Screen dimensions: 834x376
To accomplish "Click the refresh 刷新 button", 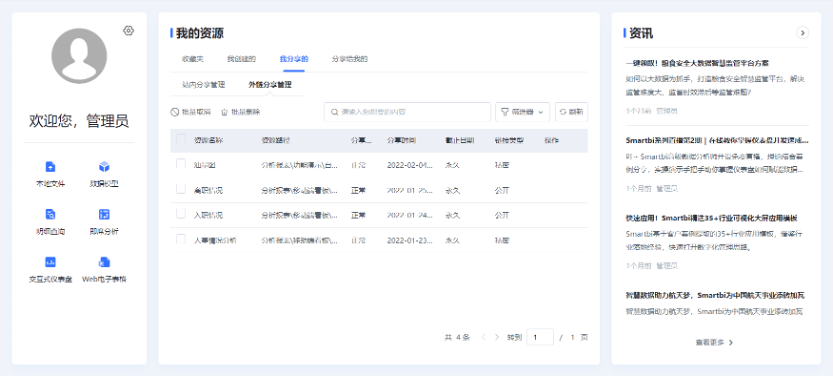I will coord(571,112).
